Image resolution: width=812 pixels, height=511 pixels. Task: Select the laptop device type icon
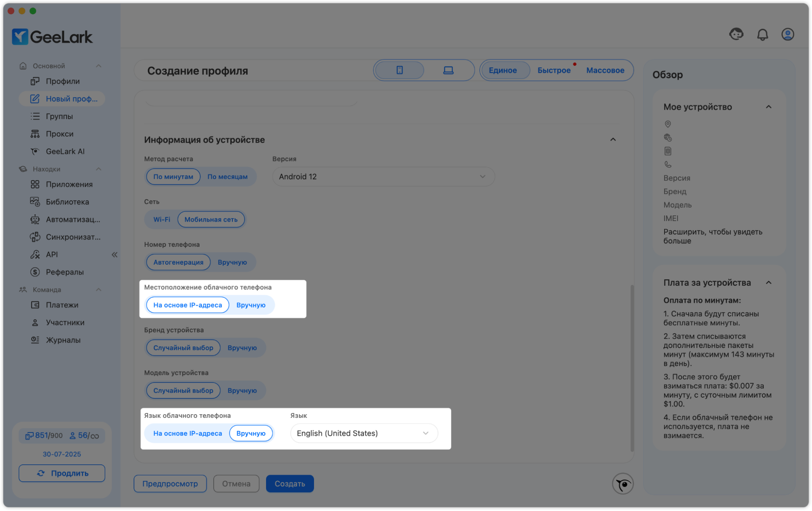(x=448, y=70)
